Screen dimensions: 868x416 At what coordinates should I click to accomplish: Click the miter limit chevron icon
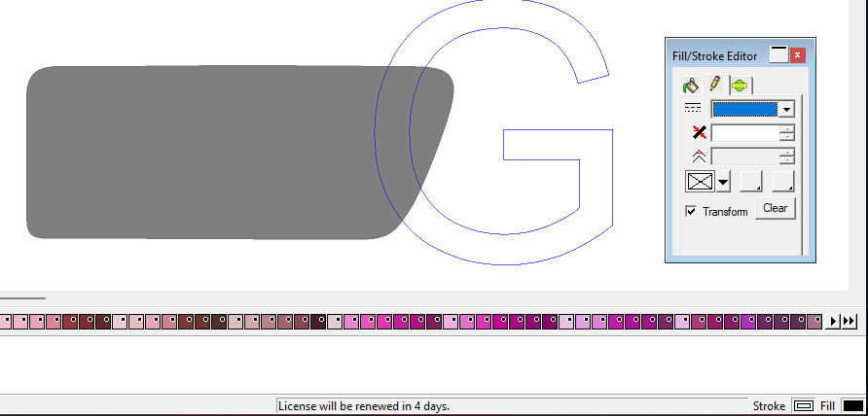(699, 156)
